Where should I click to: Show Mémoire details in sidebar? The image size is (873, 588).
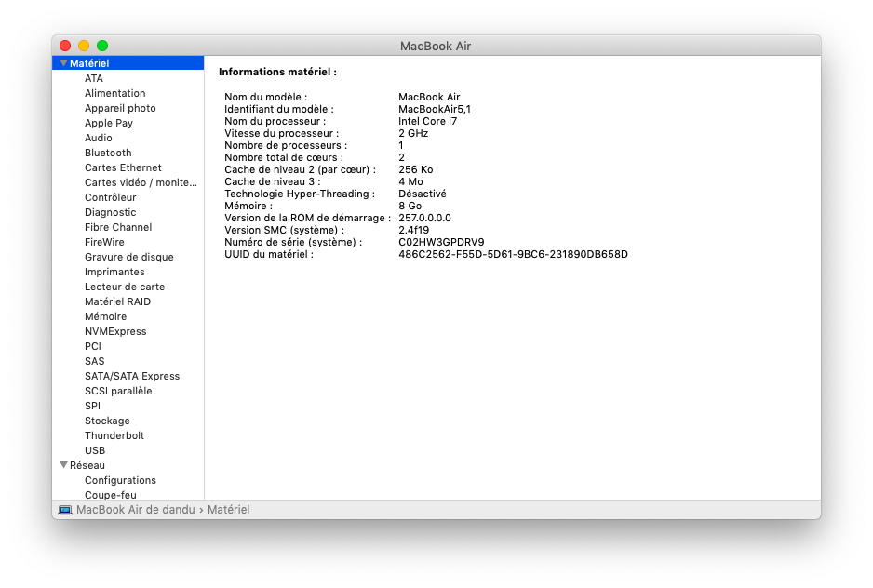pyautogui.click(x=106, y=317)
